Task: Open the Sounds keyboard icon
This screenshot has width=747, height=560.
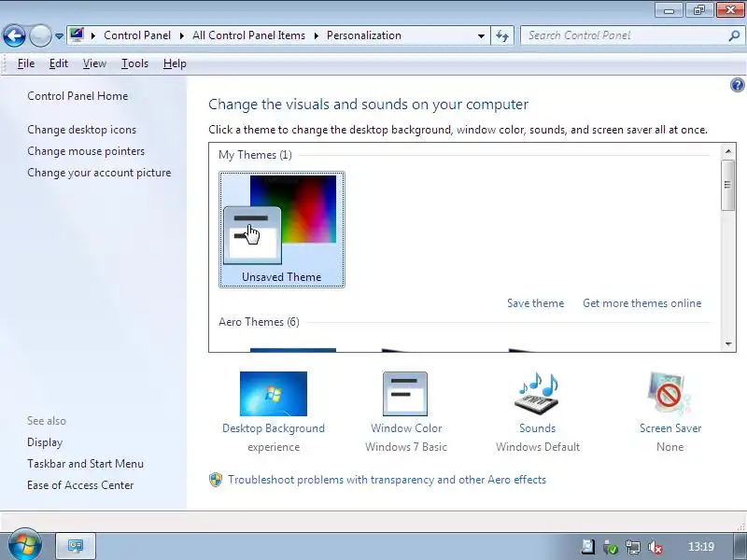Action: tap(537, 394)
